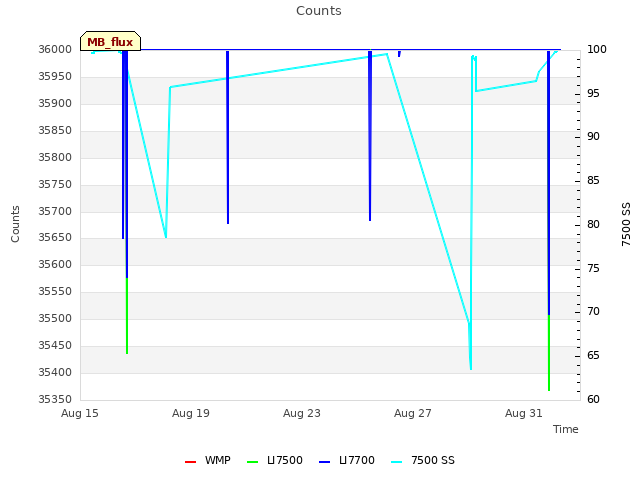640x480 pixels.
Task: Click the 95 right axis tick label
Action: tap(593, 93)
